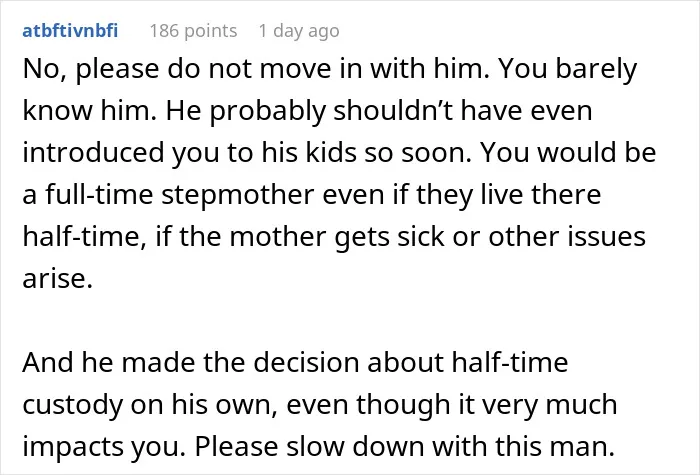
Task: Click the first line starting 'No, please do not'
Action: 329,70
